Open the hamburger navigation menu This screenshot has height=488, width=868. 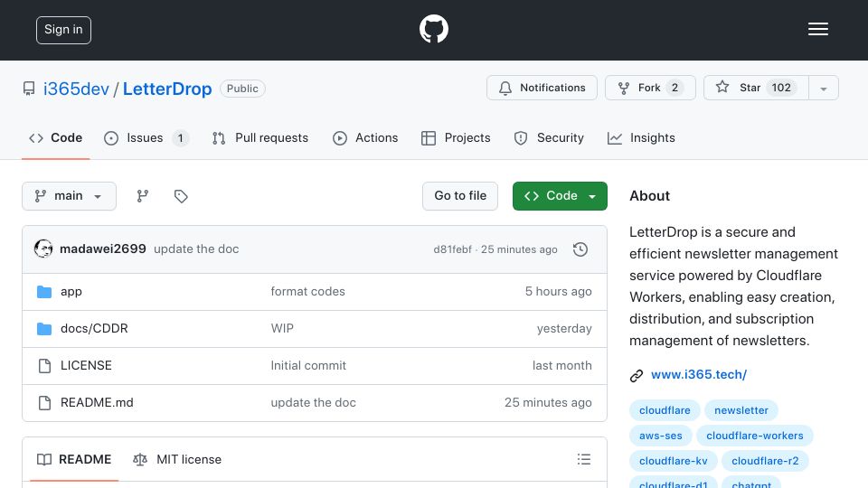(817, 29)
